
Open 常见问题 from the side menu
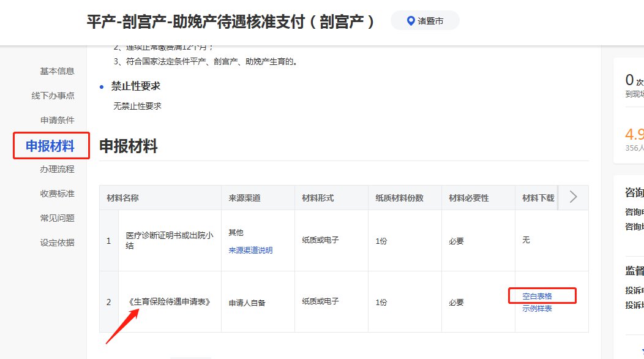click(x=57, y=218)
